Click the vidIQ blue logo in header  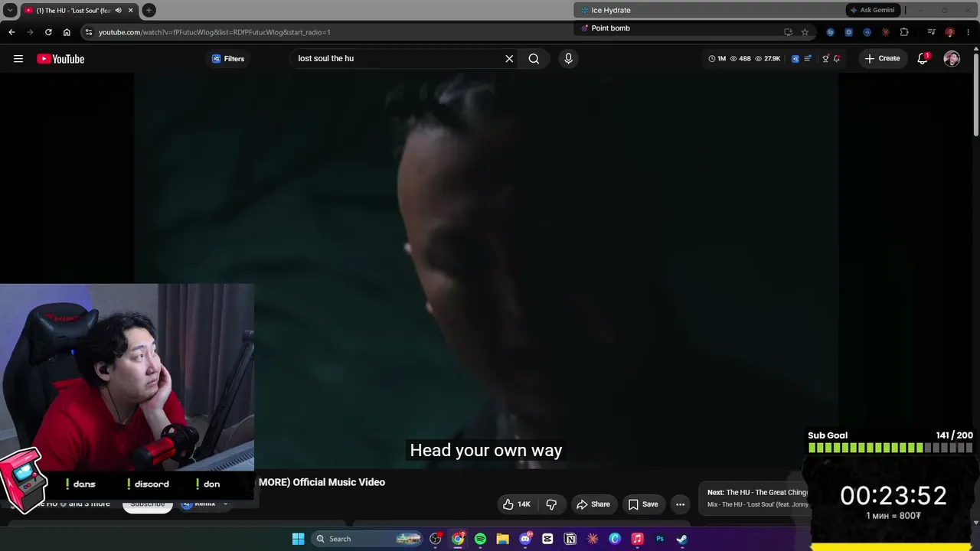[795, 59]
